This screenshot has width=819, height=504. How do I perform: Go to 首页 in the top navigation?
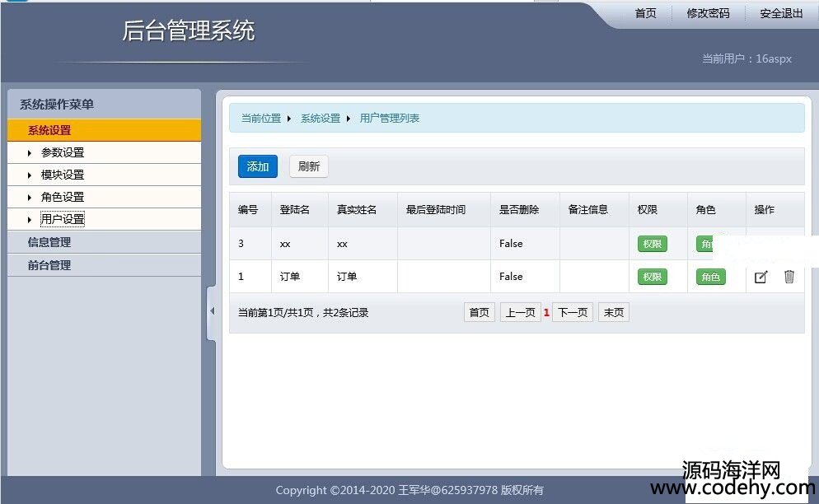[x=646, y=13]
